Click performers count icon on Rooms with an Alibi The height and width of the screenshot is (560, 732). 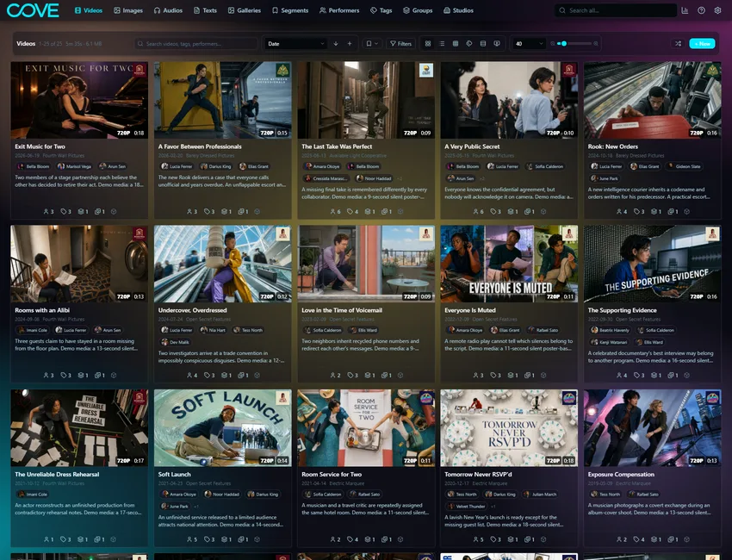[48, 375]
